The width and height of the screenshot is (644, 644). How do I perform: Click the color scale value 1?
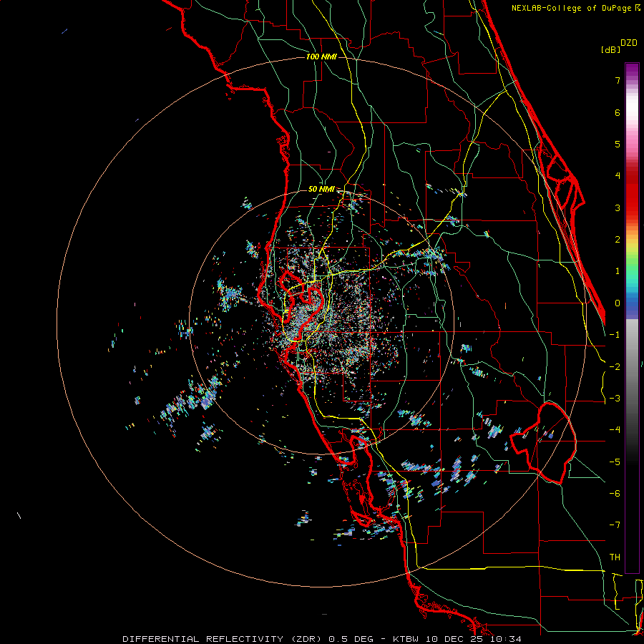coord(618,271)
